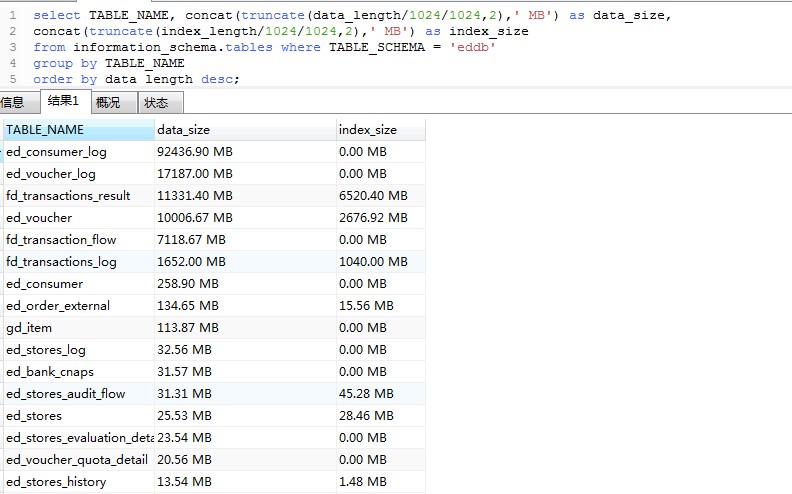Select the 6520.40 MB index size cell
The image size is (792, 494).
click(x=373, y=196)
